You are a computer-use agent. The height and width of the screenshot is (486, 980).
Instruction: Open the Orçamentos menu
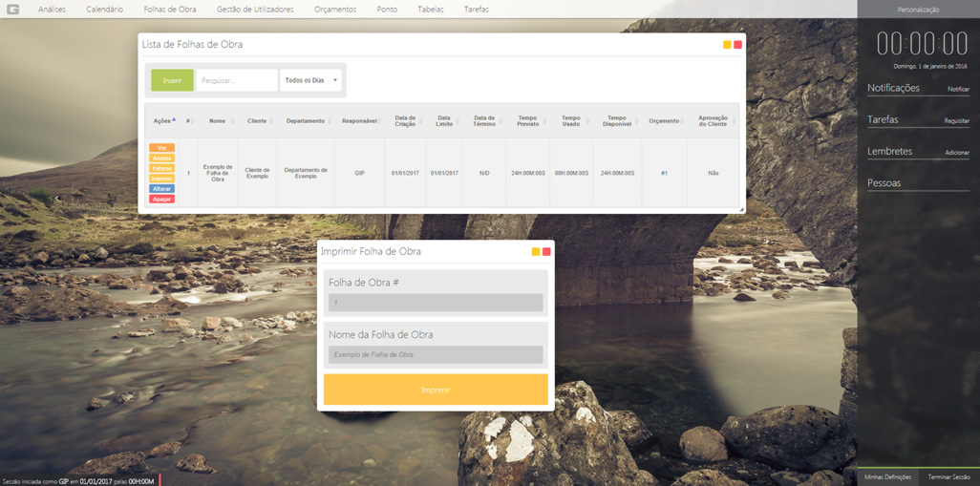[x=335, y=10]
